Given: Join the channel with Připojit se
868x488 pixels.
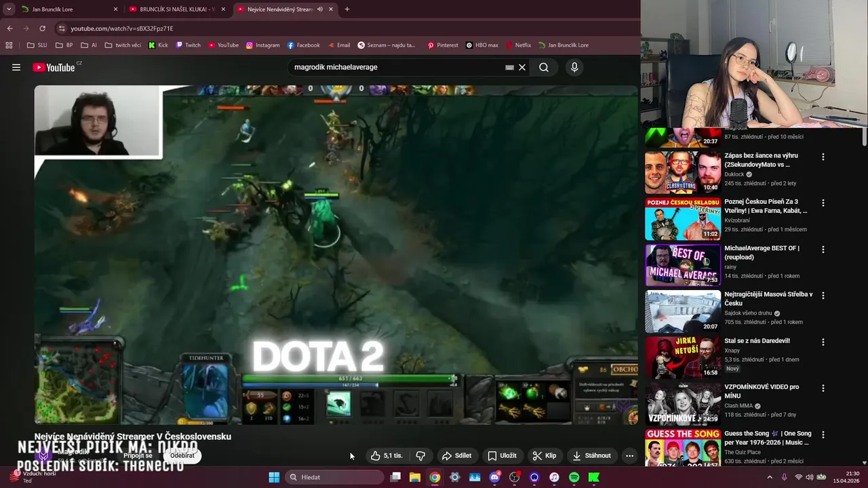Looking at the screenshot, I should click(x=138, y=455).
